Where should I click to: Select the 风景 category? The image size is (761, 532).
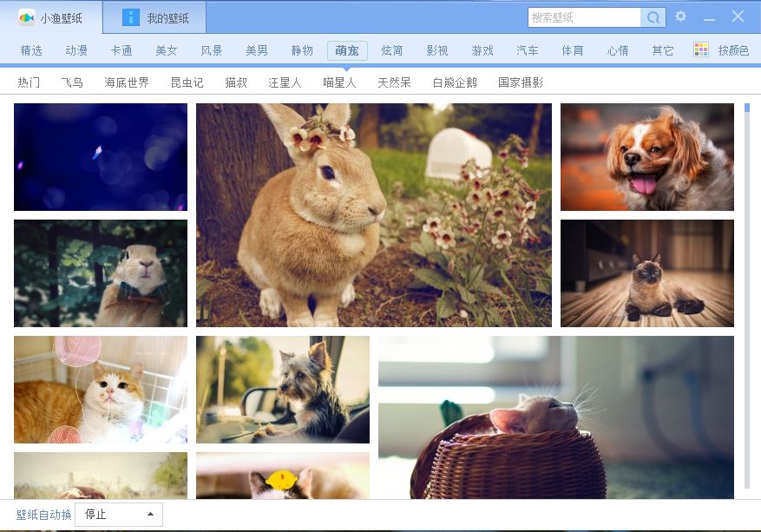[x=212, y=50]
